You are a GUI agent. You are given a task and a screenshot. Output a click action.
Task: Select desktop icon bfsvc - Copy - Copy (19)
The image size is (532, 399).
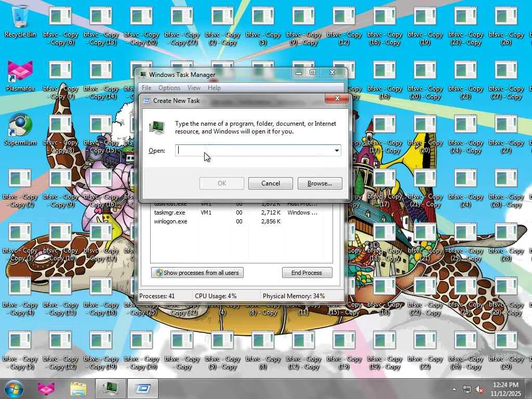pyautogui.click(x=101, y=350)
